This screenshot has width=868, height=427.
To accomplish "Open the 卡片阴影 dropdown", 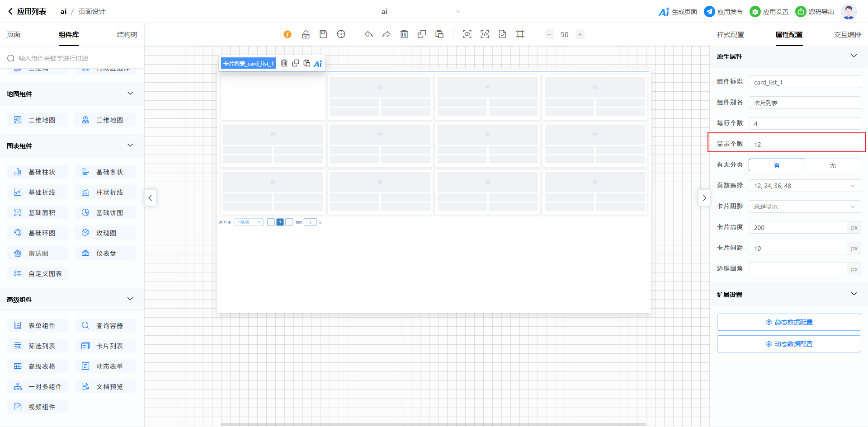I will (x=805, y=206).
